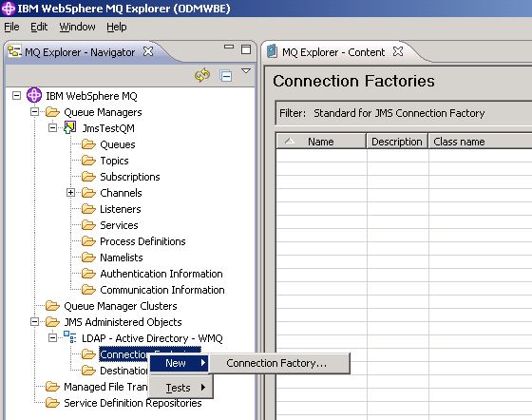Viewport: 532px width, 420px height.
Task: Click the Service Definition Repositories folder icon
Action: click(x=52, y=403)
